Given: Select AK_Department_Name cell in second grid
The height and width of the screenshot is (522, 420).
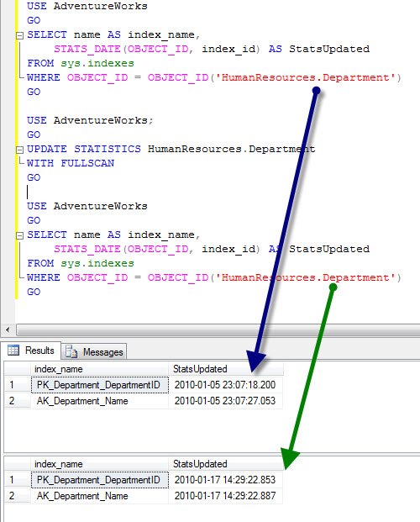Looking at the screenshot, I should [x=100, y=496].
